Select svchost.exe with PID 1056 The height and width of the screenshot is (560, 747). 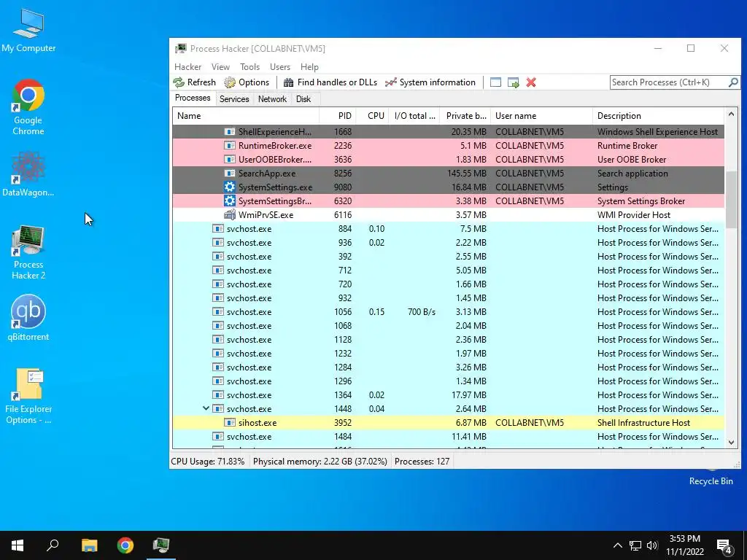449,312
